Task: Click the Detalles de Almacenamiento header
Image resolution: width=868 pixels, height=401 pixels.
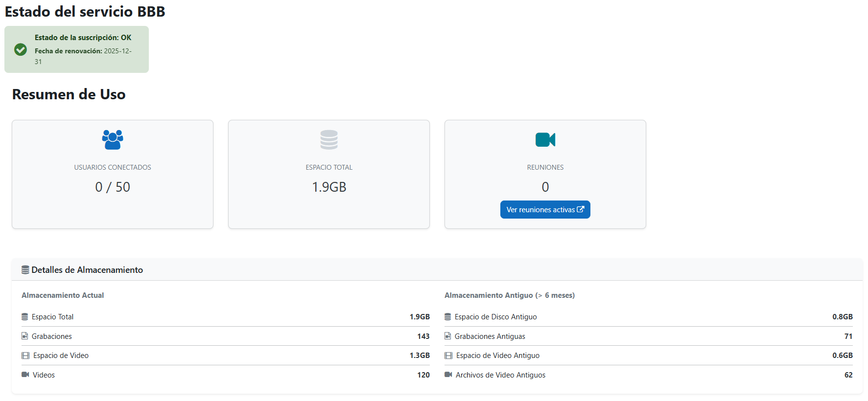Action: coord(87,270)
